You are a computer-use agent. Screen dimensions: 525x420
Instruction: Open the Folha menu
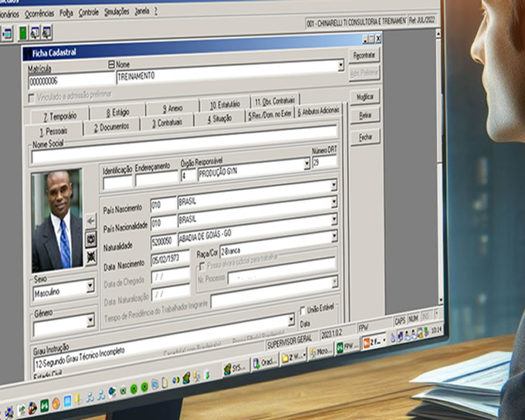coord(66,13)
